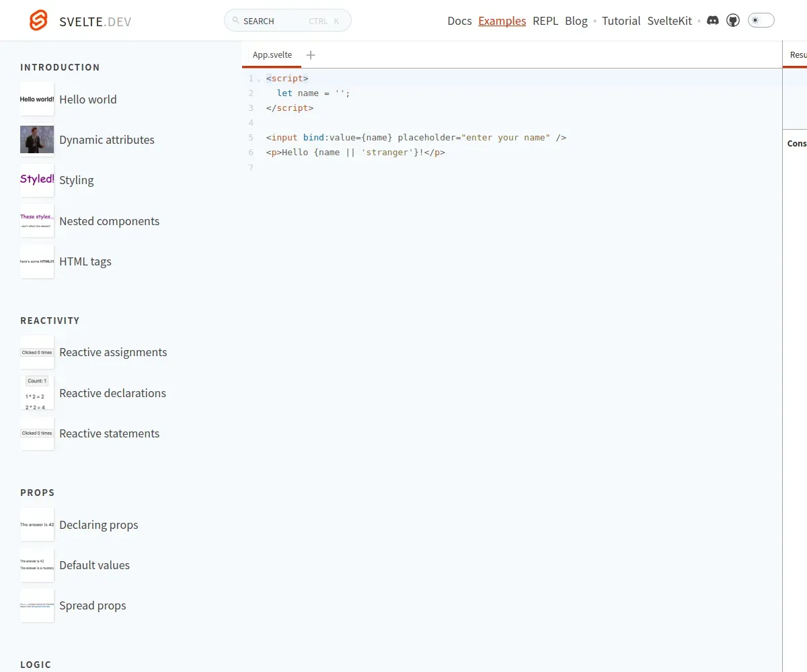
Task: Open the SvelteKit link
Action: tap(670, 21)
